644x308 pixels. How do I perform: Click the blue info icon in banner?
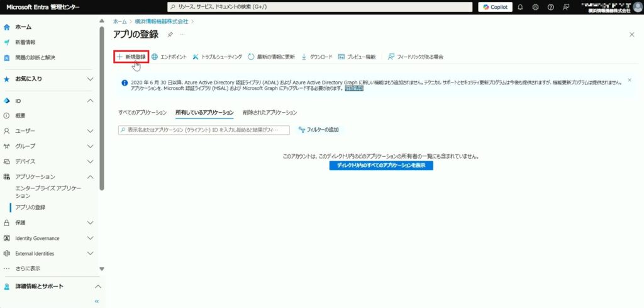tap(125, 83)
